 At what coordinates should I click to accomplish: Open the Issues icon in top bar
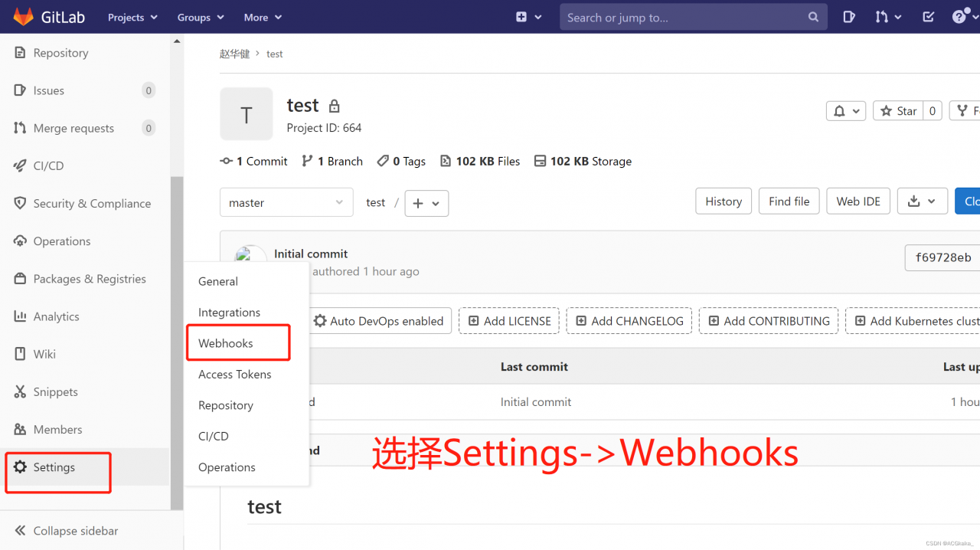pyautogui.click(x=848, y=17)
